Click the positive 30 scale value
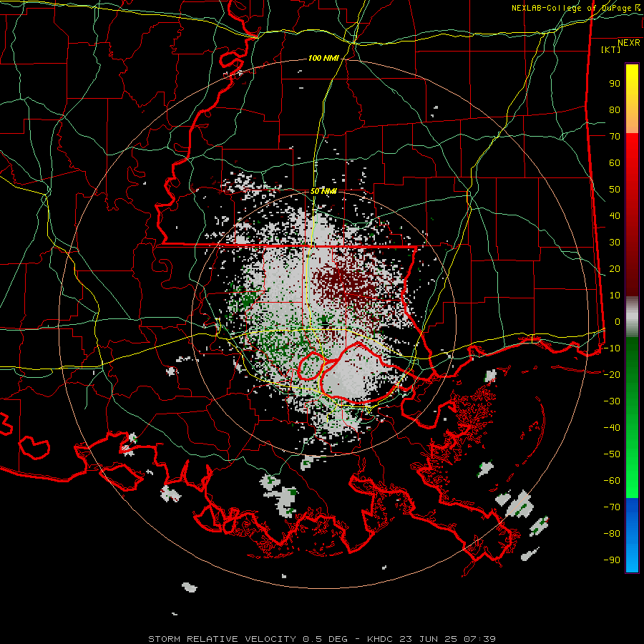This screenshot has width=644, height=644. [615, 243]
